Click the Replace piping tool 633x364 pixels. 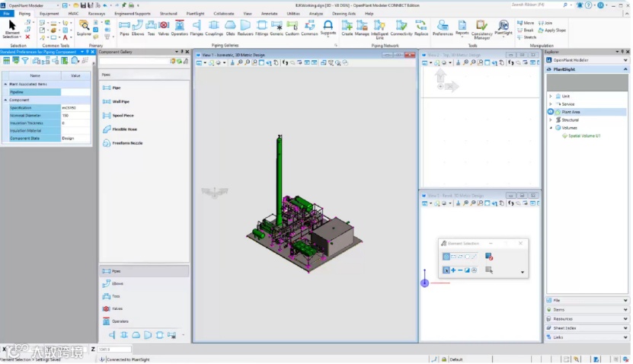[421, 28]
